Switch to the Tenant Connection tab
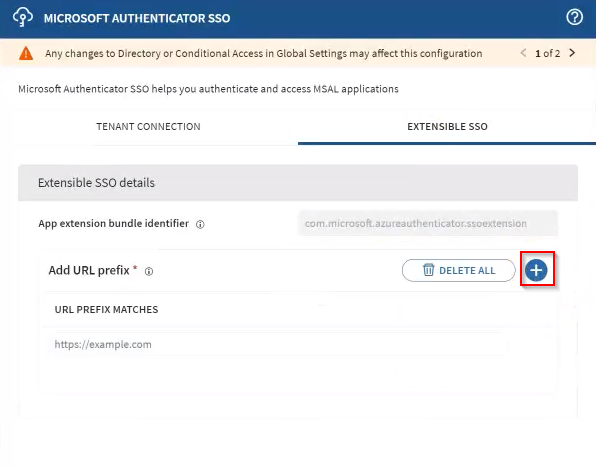596x468 pixels. 148,127
